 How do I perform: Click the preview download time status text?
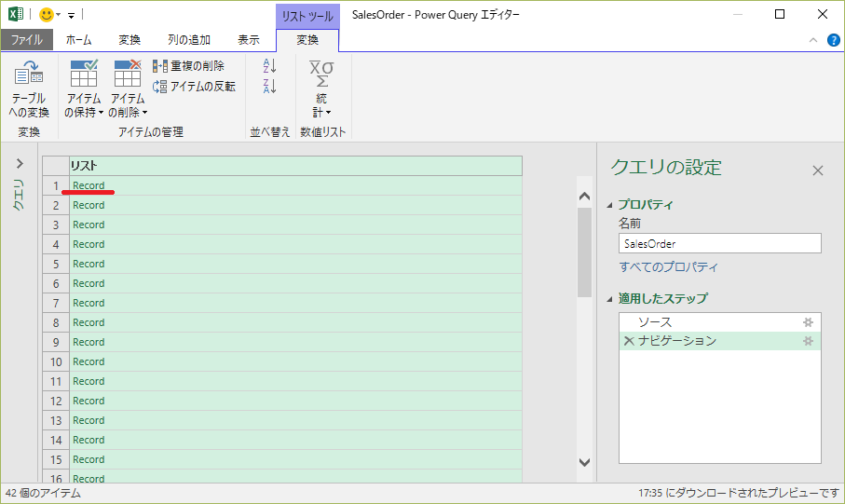[739, 493]
